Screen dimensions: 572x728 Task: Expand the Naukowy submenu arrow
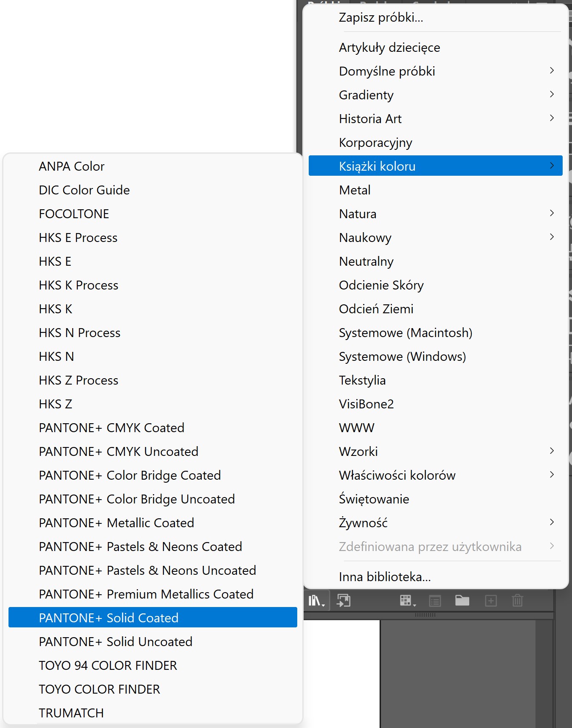click(552, 237)
